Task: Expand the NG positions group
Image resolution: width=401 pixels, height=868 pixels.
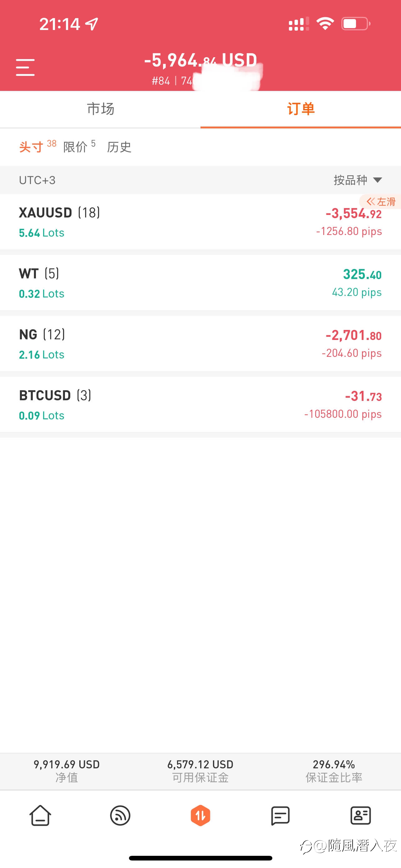Action: (200, 344)
